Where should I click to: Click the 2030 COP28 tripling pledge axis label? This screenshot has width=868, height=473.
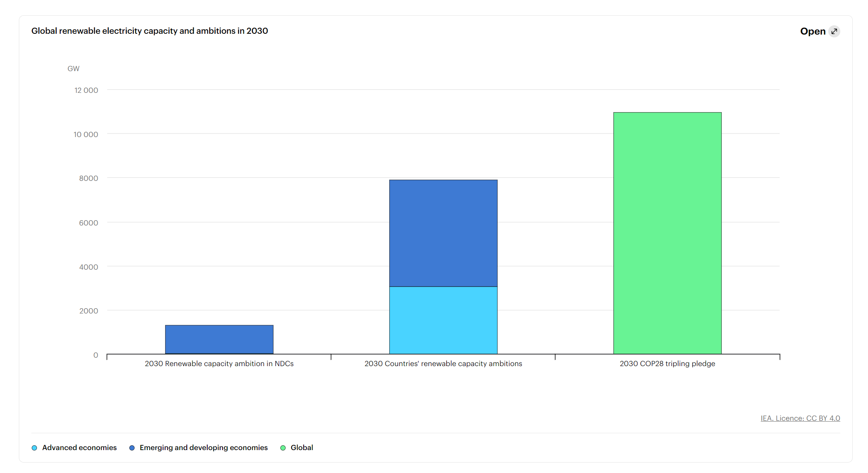click(667, 364)
